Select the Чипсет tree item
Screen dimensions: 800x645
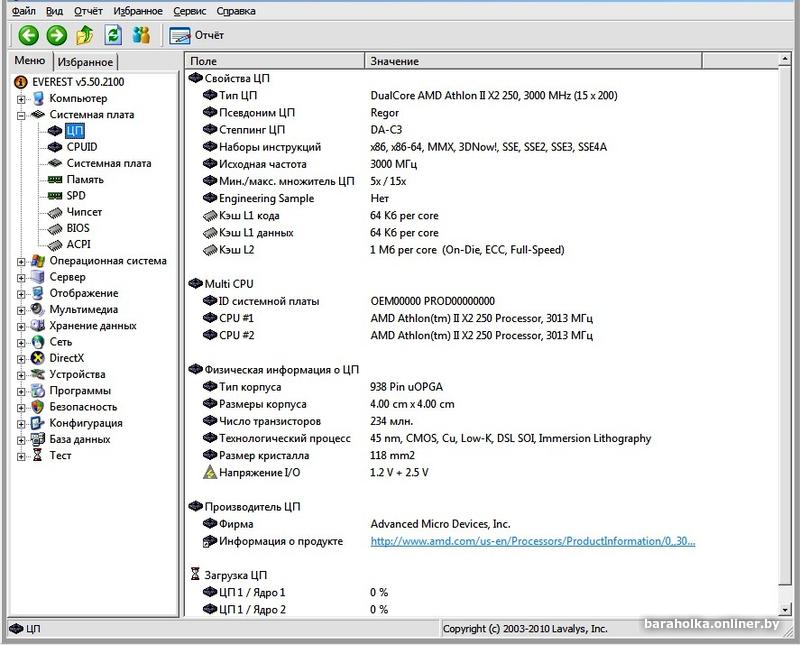point(84,212)
